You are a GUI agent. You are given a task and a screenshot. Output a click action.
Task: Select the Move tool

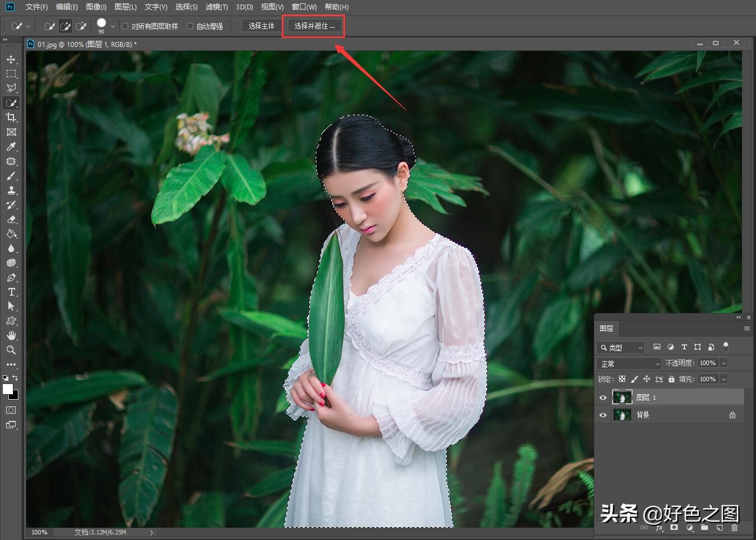(11, 59)
